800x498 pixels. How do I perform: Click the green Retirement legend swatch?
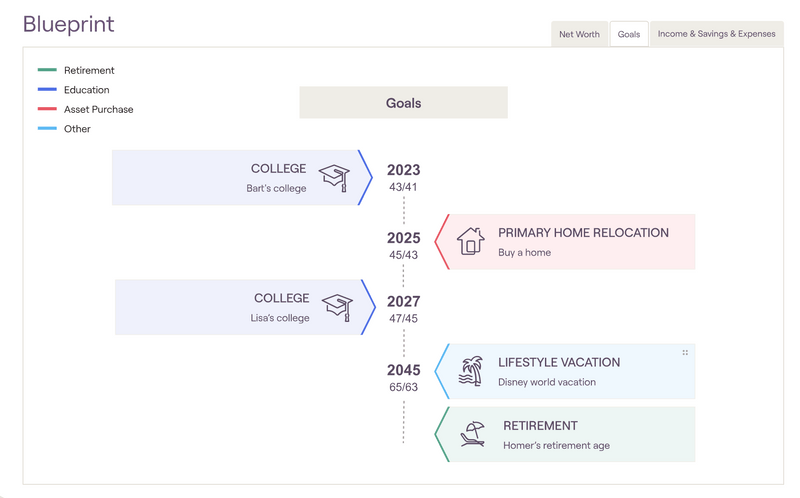tap(47, 70)
